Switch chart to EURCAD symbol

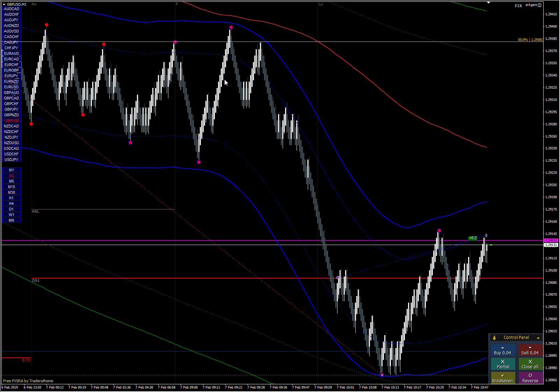tap(12, 59)
